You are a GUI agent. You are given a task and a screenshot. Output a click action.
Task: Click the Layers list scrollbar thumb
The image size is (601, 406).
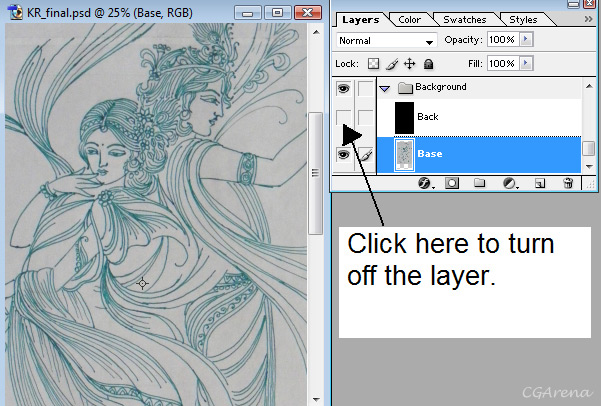(x=589, y=149)
